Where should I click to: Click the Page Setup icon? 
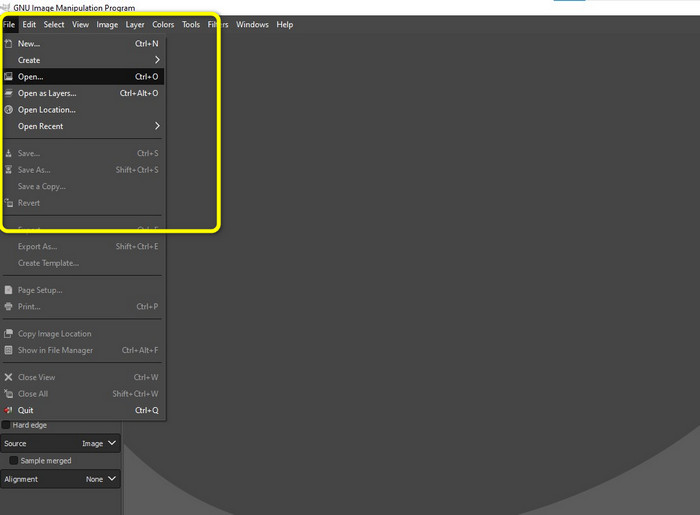click(8, 290)
